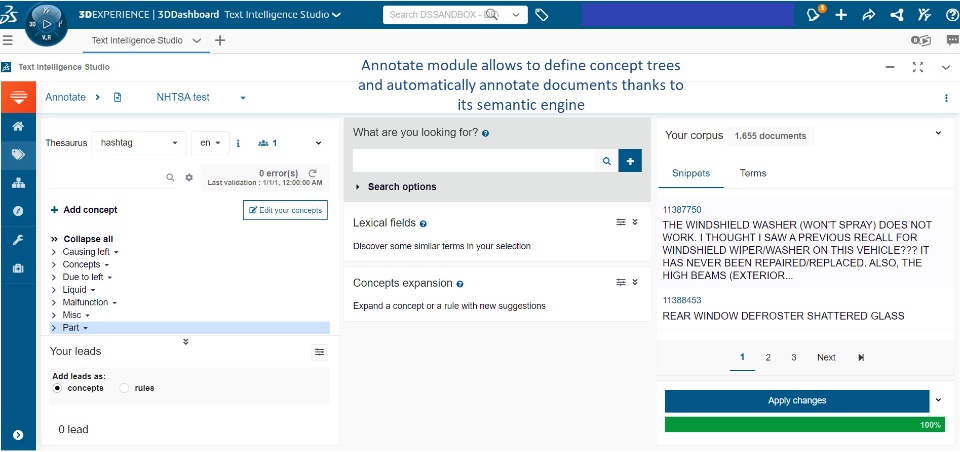Viewport: 960px width, 452px height.
Task: Switch to the Terms tab
Action: [752, 173]
